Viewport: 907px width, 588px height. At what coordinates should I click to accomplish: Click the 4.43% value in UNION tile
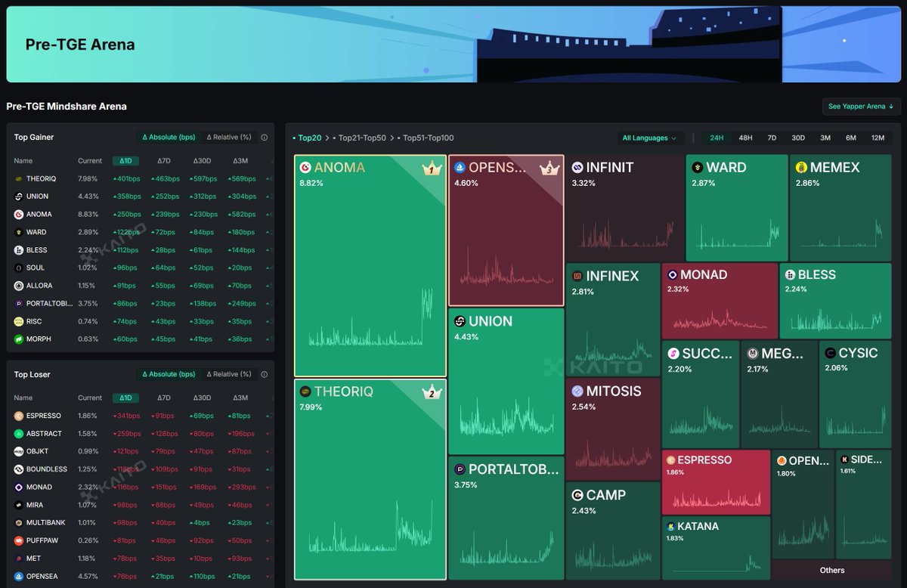tap(466, 337)
